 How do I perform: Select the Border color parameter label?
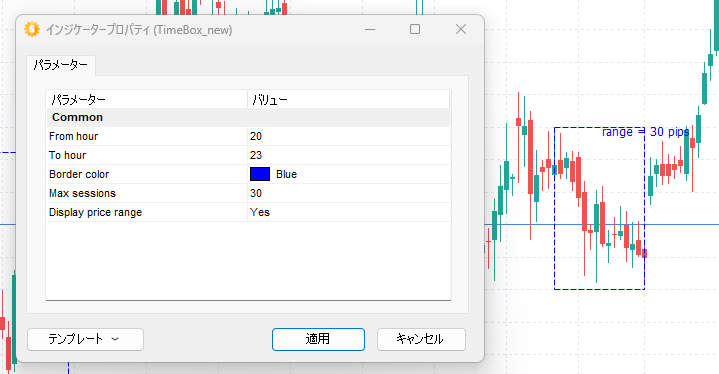click(79, 174)
